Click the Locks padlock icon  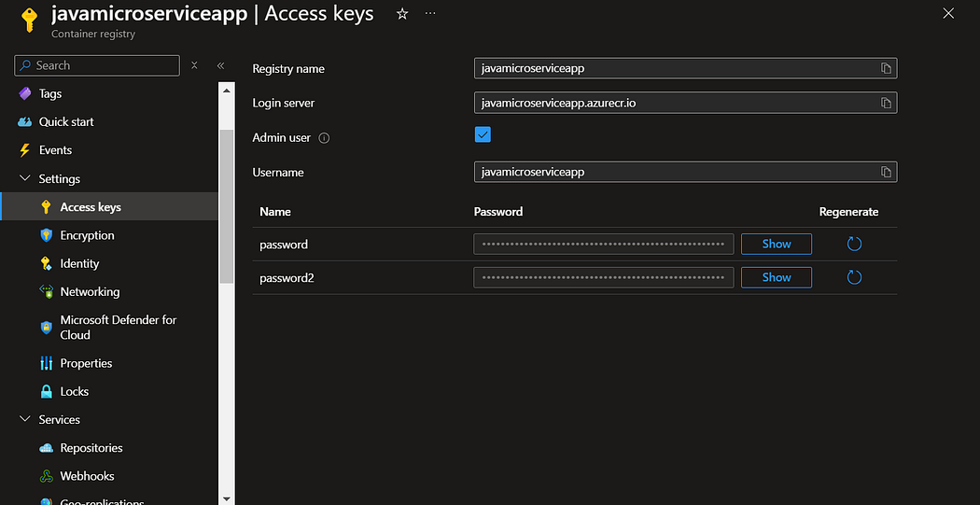pyautogui.click(x=47, y=392)
